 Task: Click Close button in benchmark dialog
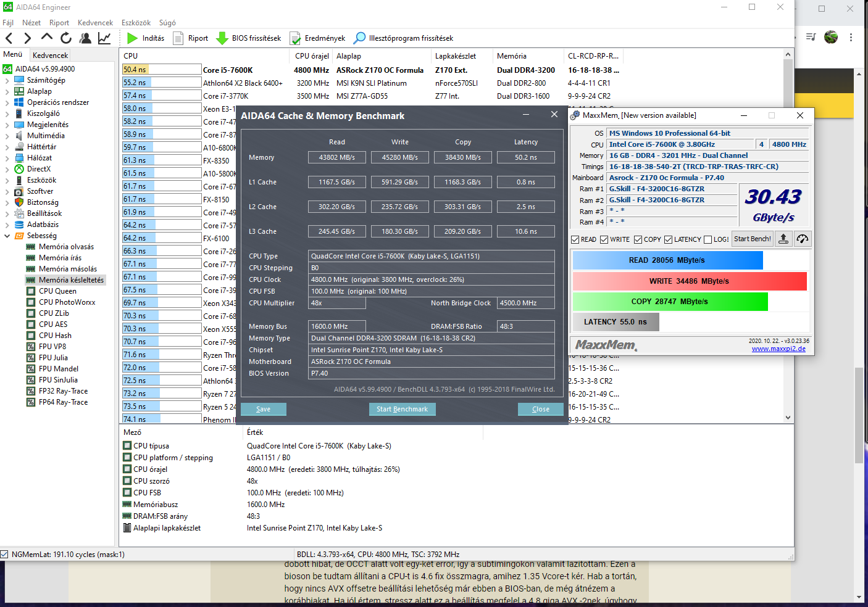coord(541,409)
